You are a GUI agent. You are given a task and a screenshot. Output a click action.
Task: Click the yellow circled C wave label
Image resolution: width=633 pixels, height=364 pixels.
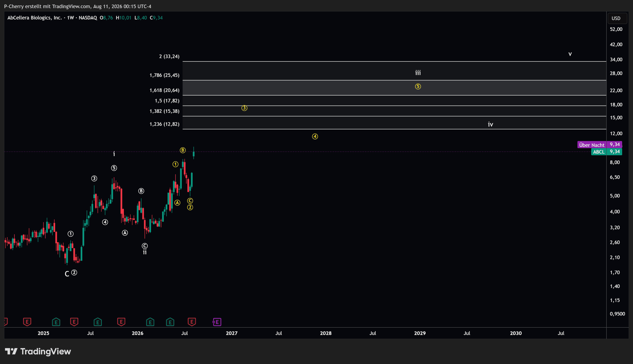point(190,201)
